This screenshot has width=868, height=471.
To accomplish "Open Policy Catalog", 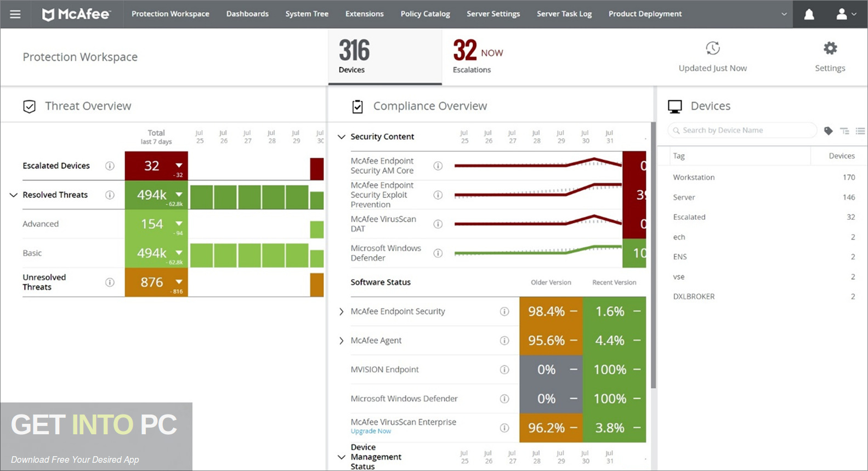I will pyautogui.click(x=425, y=14).
